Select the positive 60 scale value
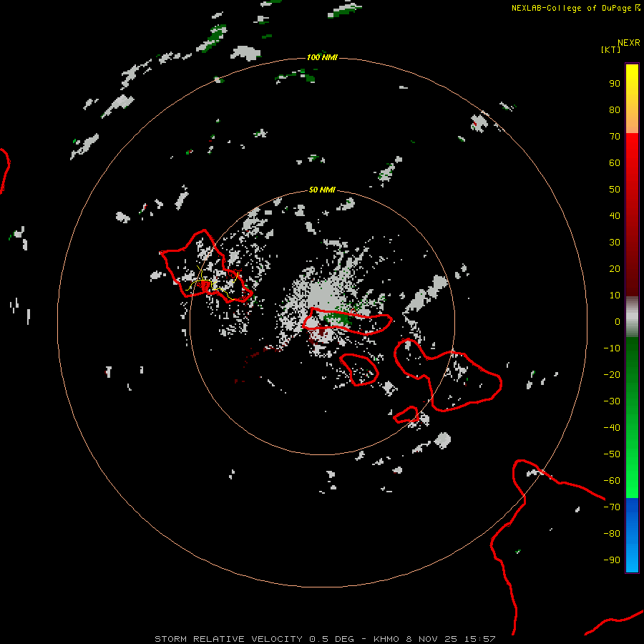Viewport: 644px width, 644px height. [615, 162]
